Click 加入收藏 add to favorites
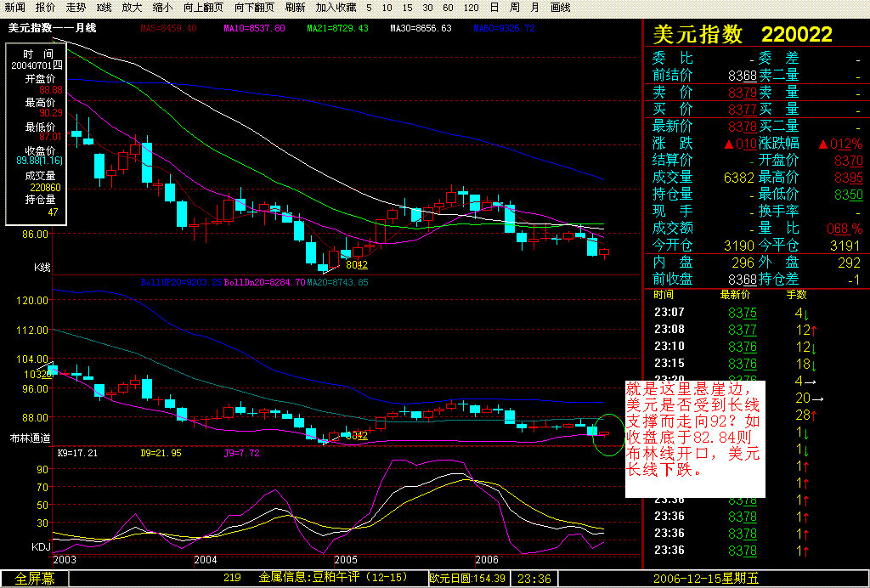Screen dimensions: 870x588 (x=336, y=8)
